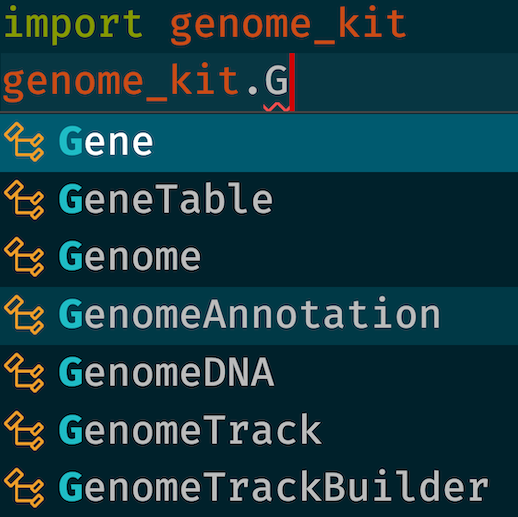Image resolution: width=518 pixels, height=517 pixels.
Task: Select GenomeTrack in the completion popup
Action: point(259,431)
